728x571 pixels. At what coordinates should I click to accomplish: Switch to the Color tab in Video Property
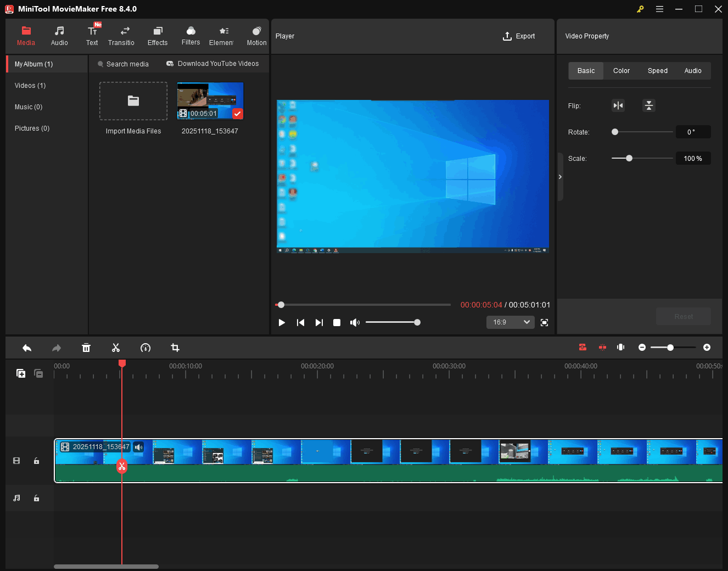pos(621,70)
